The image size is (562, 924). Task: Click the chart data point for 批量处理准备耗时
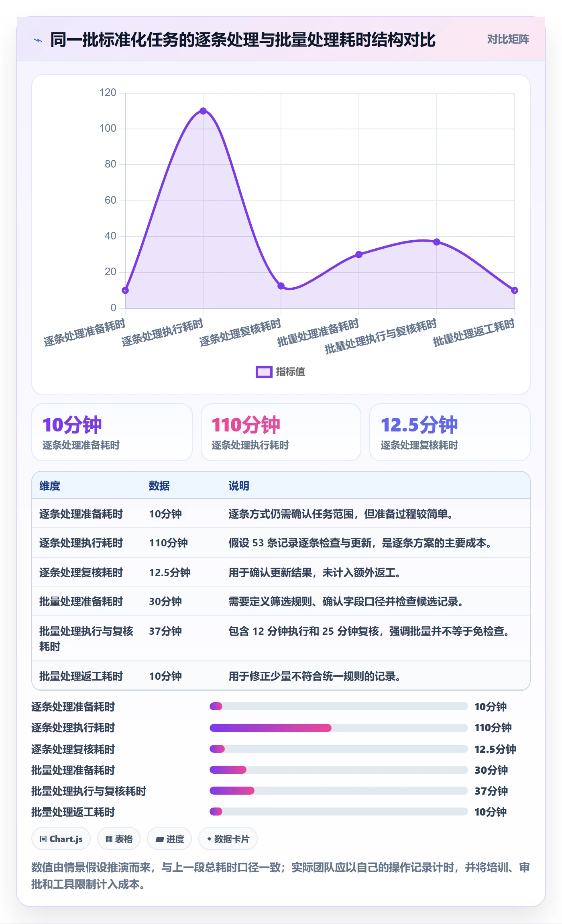point(359,254)
